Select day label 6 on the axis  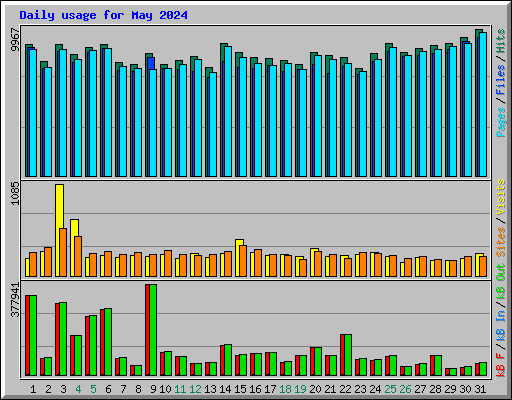click(x=108, y=389)
